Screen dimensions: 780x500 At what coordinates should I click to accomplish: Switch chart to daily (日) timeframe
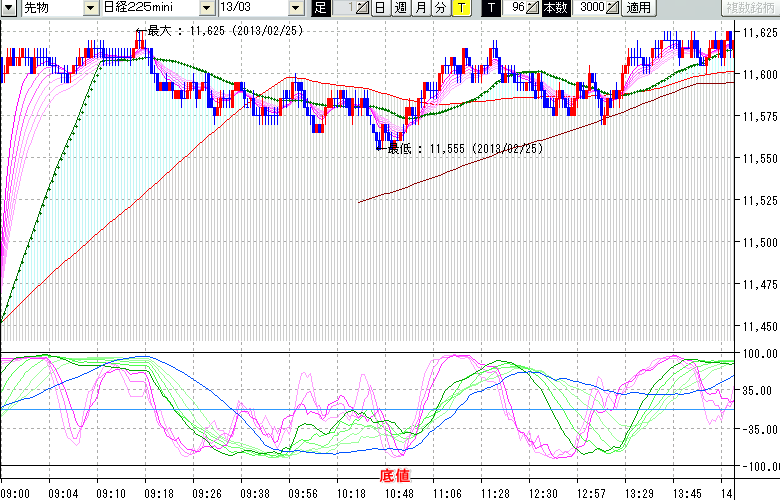[x=380, y=8]
